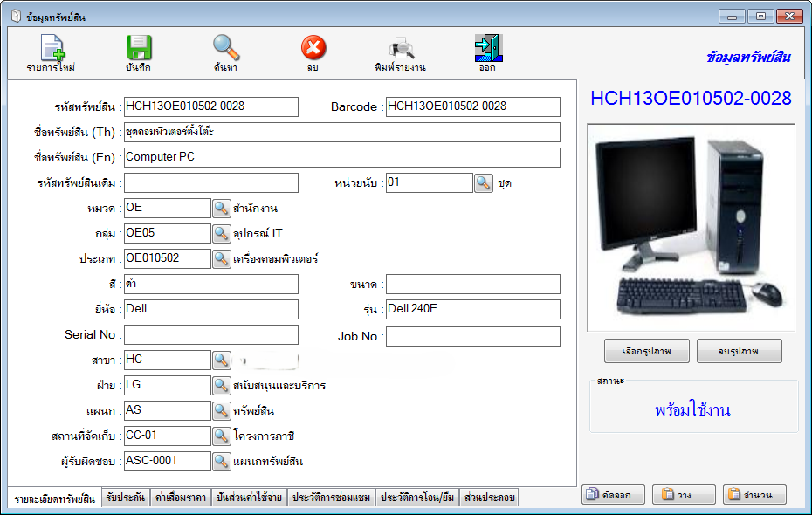Open the ค้นหา search tool
The width and height of the screenshot is (812, 515).
(226, 53)
